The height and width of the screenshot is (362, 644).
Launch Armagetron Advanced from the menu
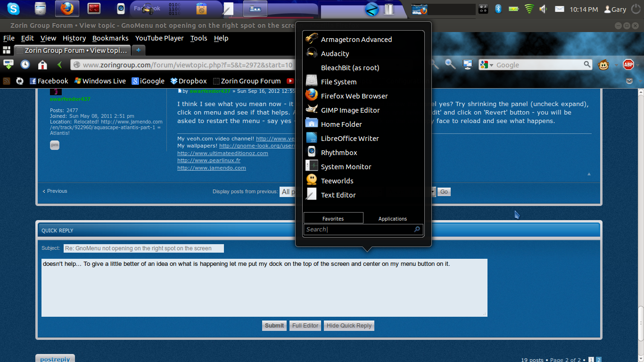[x=356, y=40]
